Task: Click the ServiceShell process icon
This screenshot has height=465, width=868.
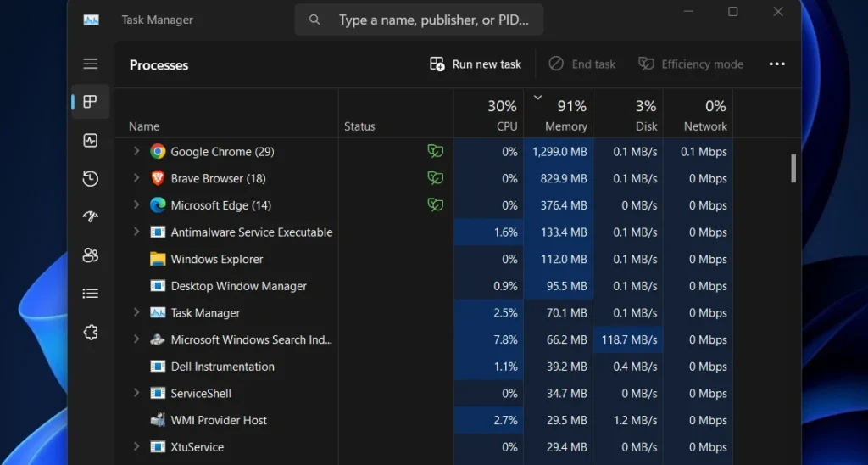Action: 158,394
